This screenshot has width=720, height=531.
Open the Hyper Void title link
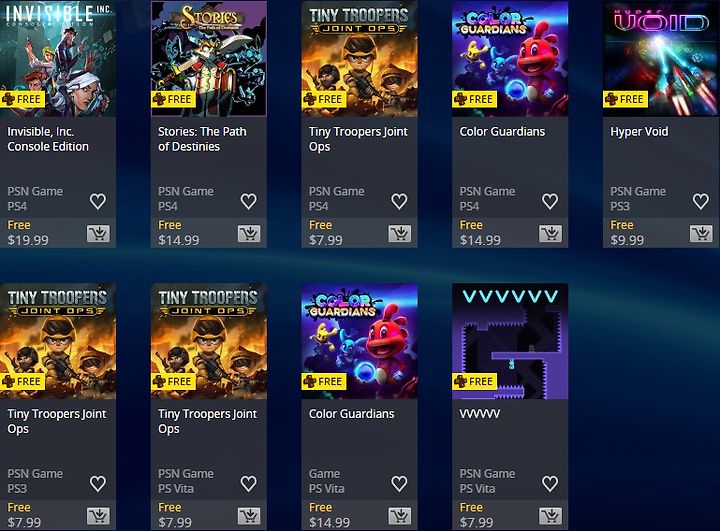pos(639,132)
